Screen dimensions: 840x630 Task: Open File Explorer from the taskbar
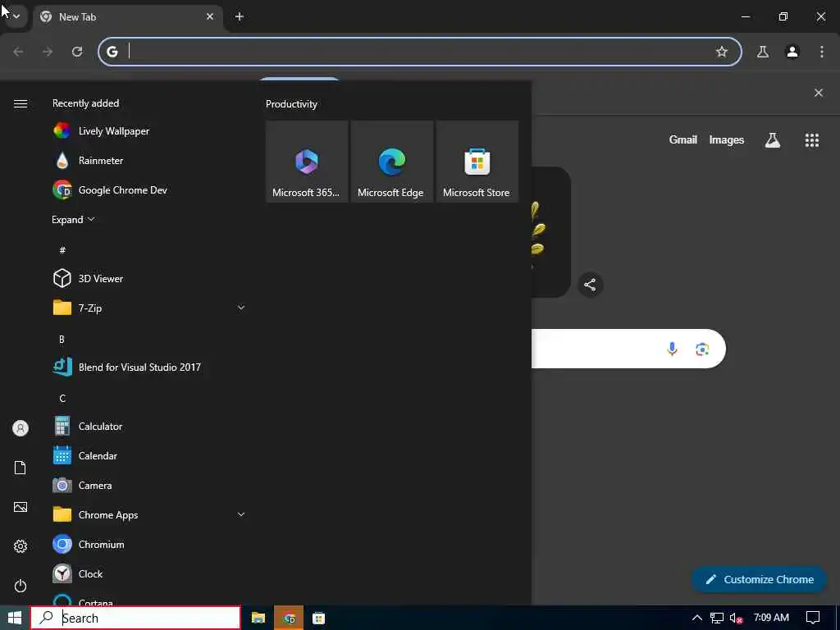pos(258,618)
